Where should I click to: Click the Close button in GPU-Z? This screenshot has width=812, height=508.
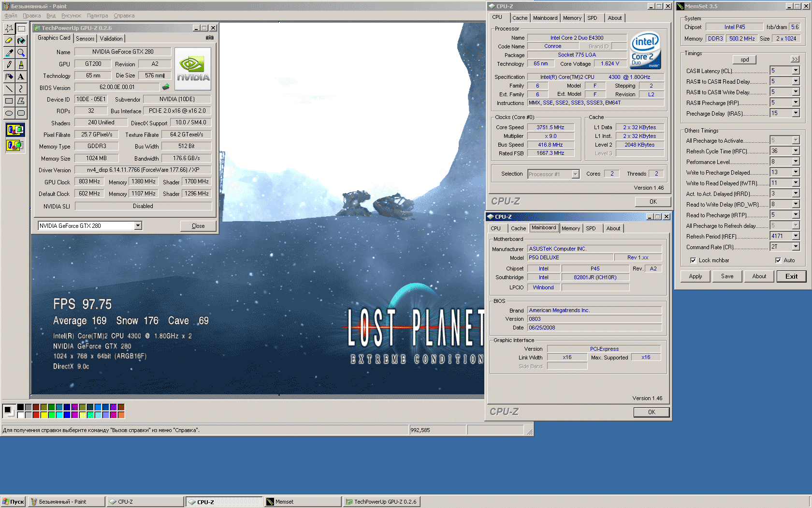pos(198,226)
